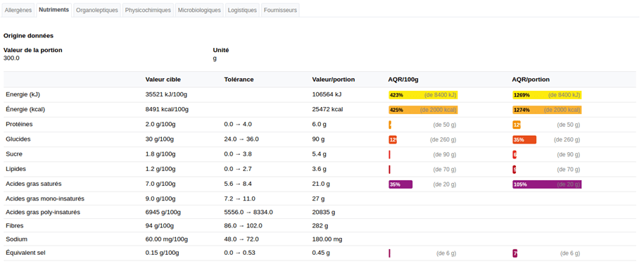Click the value 35521 kJ/100g
The image size is (644, 264).
166,94
